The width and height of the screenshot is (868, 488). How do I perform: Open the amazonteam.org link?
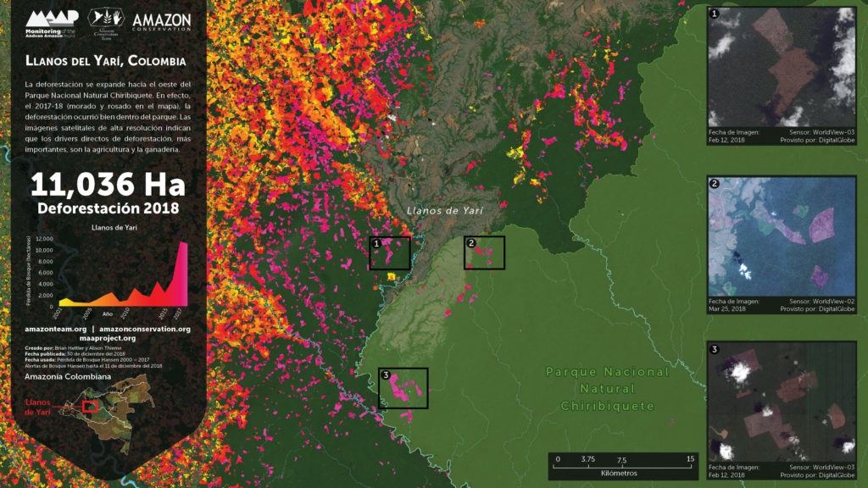coord(56,329)
